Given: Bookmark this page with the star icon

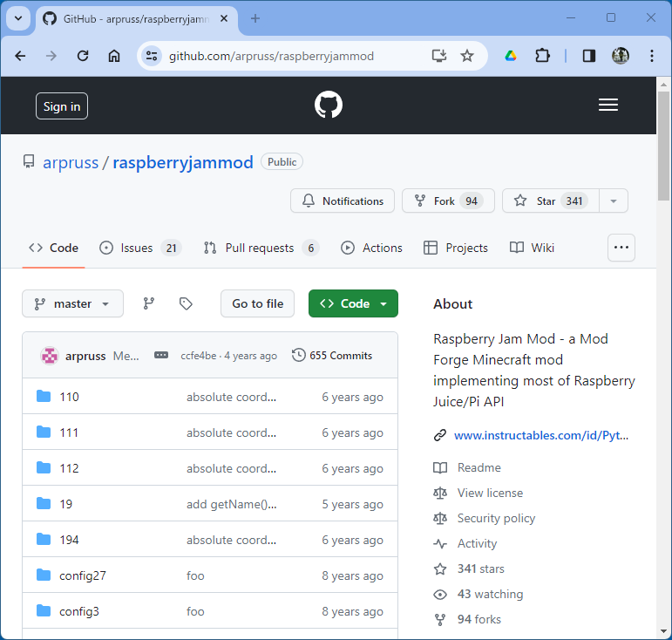Looking at the screenshot, I should (x=467, y=56).
